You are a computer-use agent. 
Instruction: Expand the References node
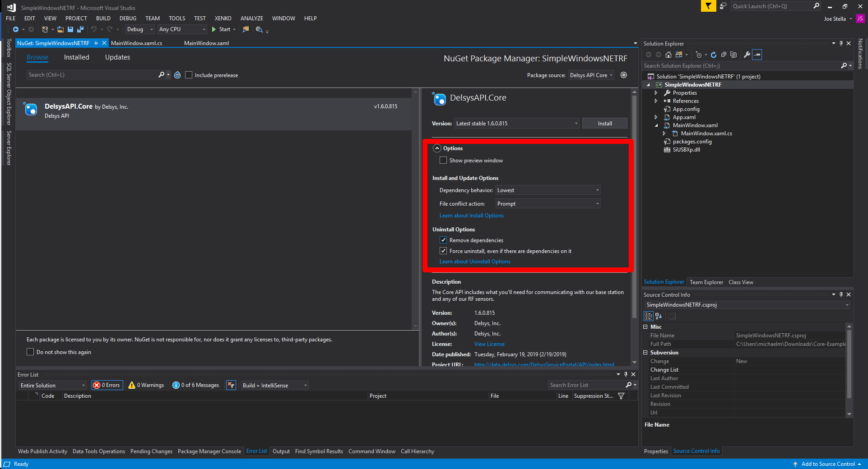pyautogui.click(x=656, y=101)
